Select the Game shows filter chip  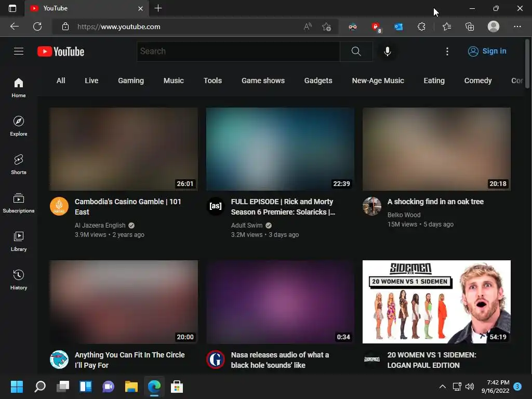pyautogui.click(x=263, y=81)
